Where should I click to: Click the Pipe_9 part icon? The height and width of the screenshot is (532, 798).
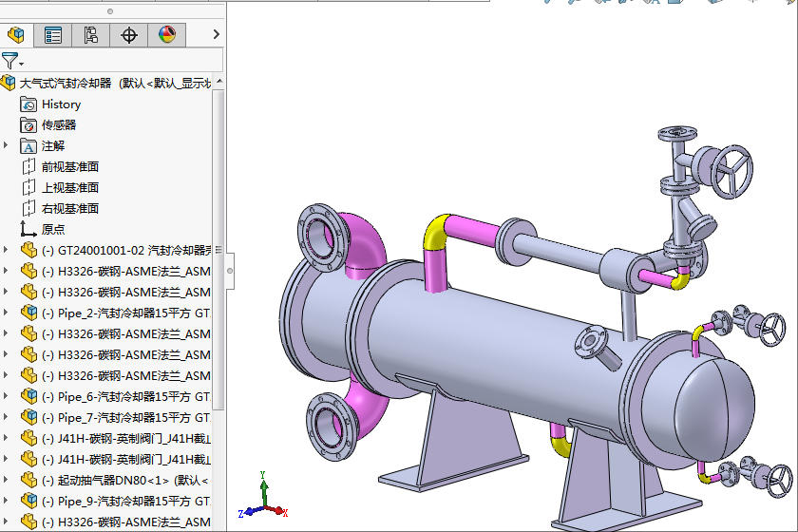pyautogui.click(x=29, y=501)
